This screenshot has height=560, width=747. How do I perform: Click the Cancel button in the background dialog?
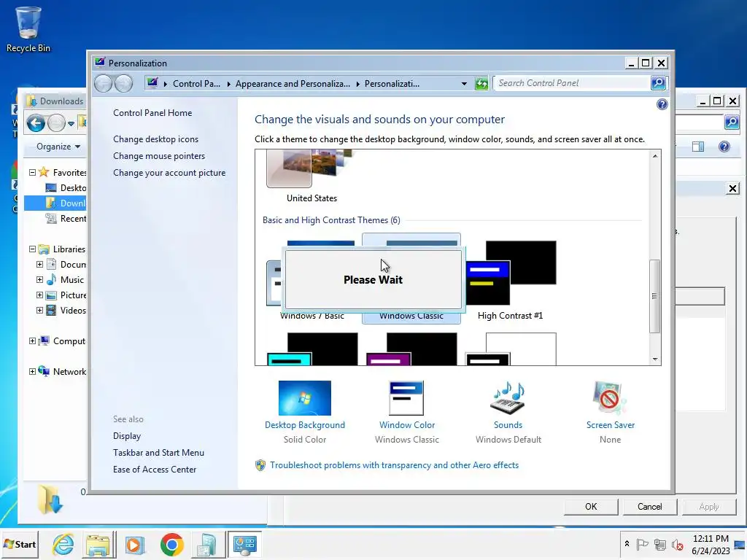(649, 507)
